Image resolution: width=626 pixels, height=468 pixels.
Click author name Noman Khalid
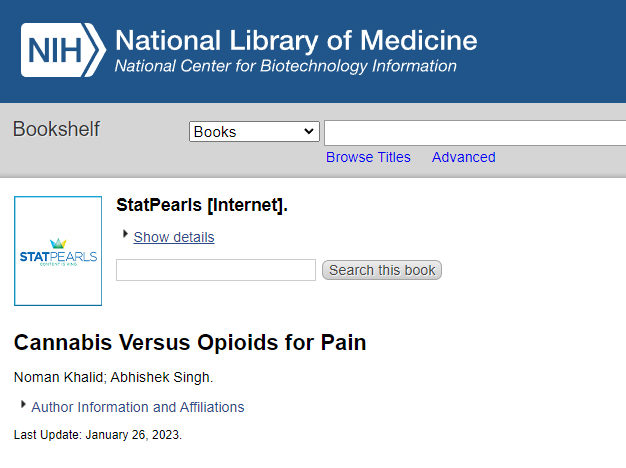[53, 377]
